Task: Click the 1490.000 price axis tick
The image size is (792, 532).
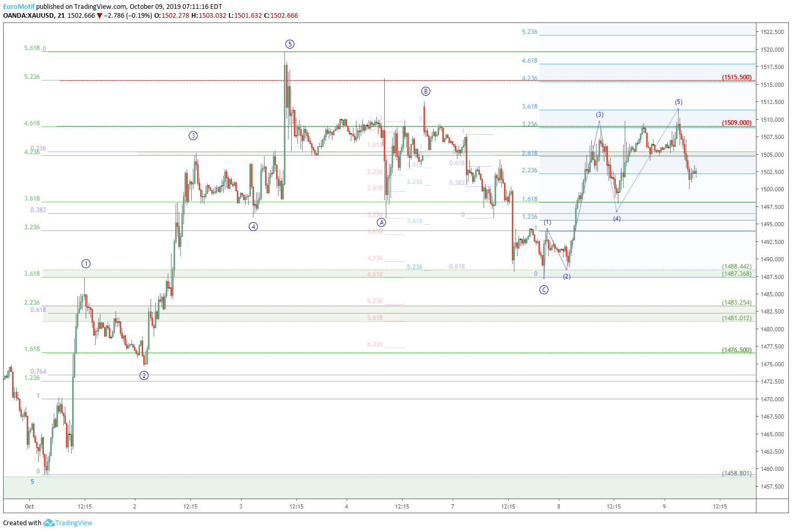Action: (773, 259)
